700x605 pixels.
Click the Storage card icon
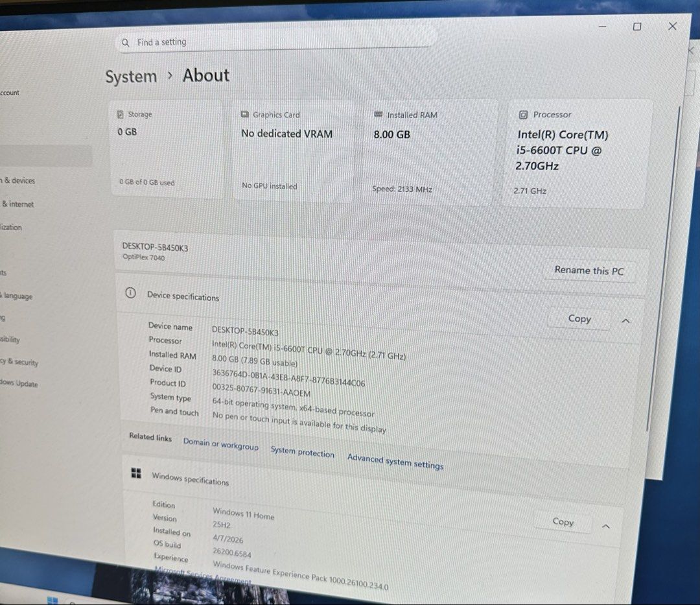tap(120, 114)
